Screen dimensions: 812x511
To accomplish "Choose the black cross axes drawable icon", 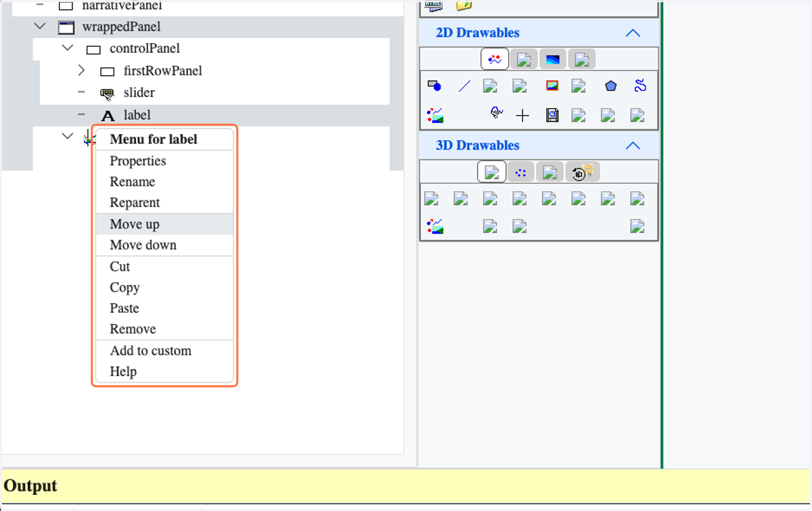I will (x=522, y=116).
